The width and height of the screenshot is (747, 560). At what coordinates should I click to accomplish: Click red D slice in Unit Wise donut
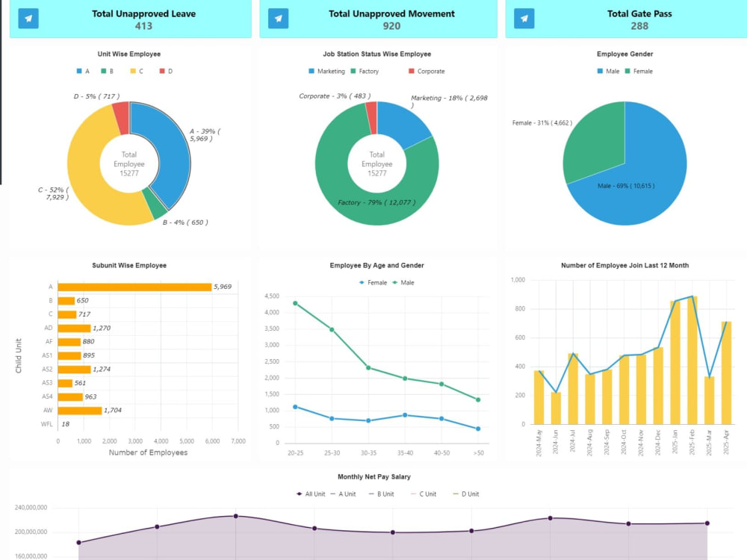click(x=122, y=116)
